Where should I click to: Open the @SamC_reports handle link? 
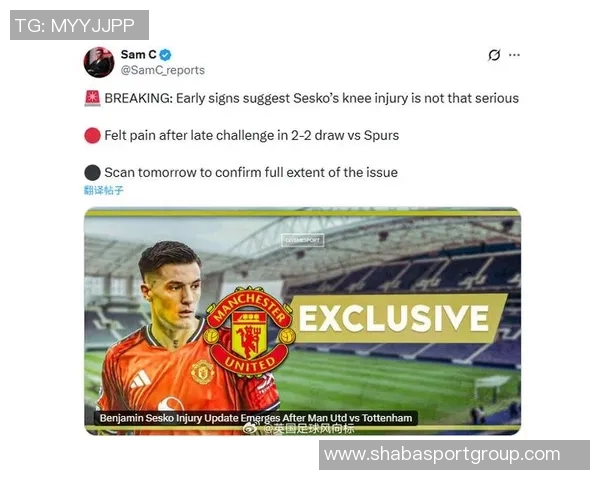pos(163,70)
